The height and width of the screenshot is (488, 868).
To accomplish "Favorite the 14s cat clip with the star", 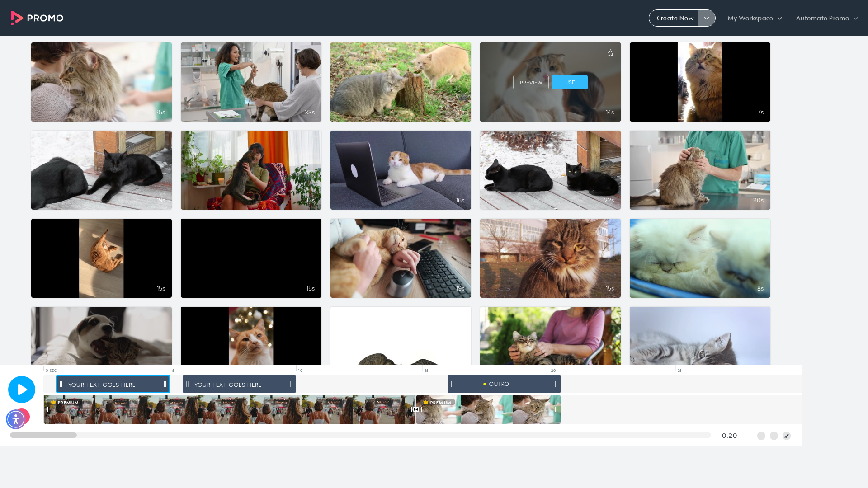I will (610, 53).
